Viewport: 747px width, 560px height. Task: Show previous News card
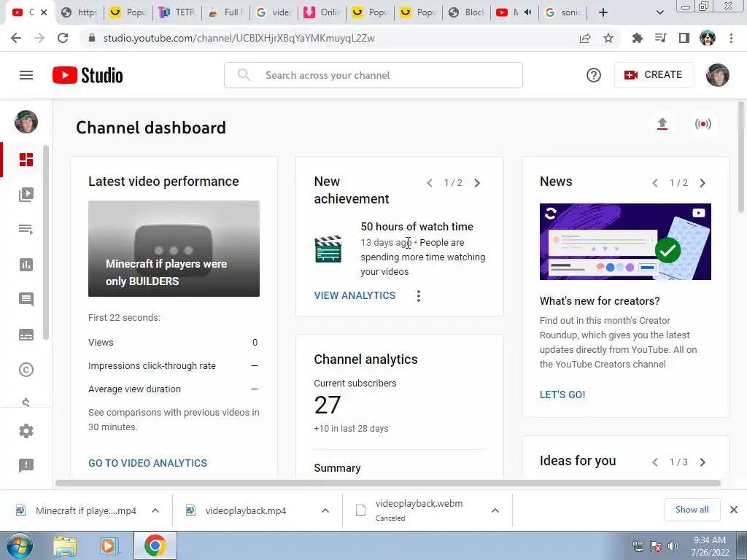[x=655, y=183]
